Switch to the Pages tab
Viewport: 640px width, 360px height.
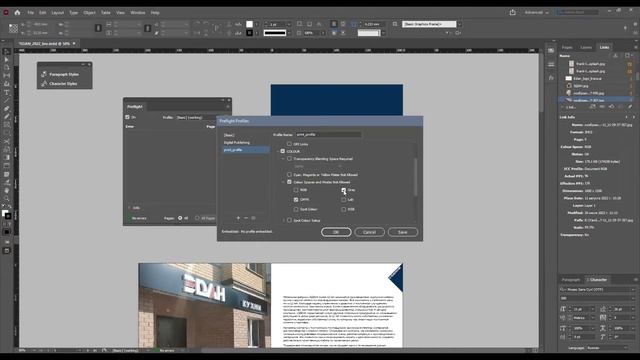567,47
